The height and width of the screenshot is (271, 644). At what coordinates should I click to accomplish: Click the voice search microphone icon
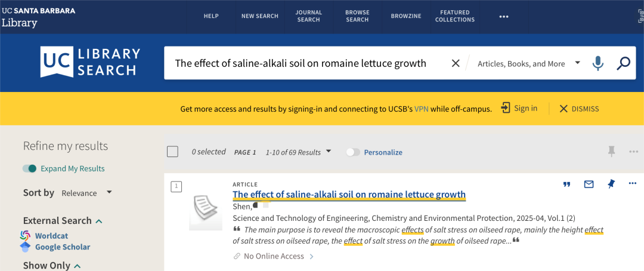[x=598, y=63]
